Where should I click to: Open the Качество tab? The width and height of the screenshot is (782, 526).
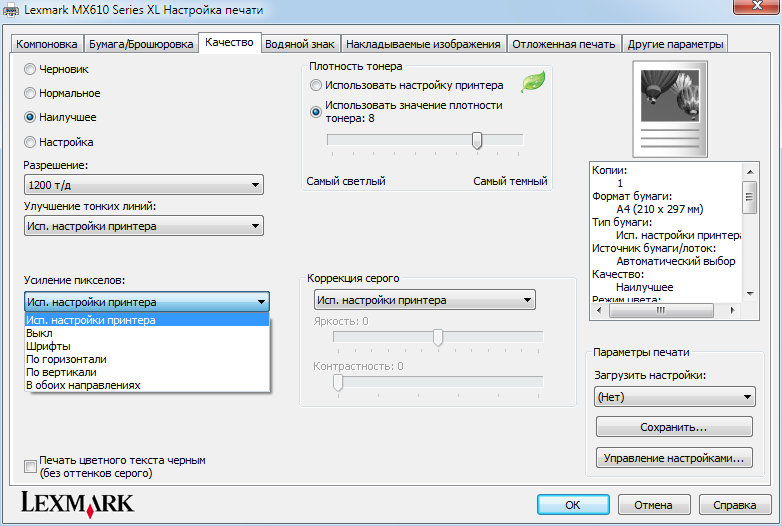(x=229, y=42)
